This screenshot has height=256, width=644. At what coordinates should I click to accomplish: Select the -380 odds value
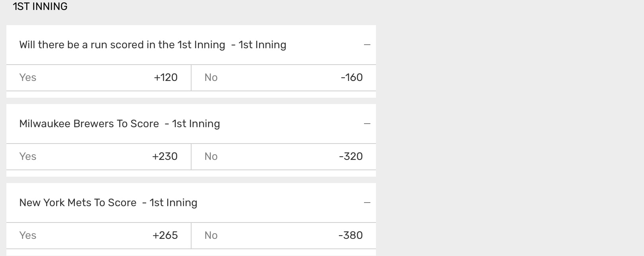pyautogui.click(x=350, y=235)
